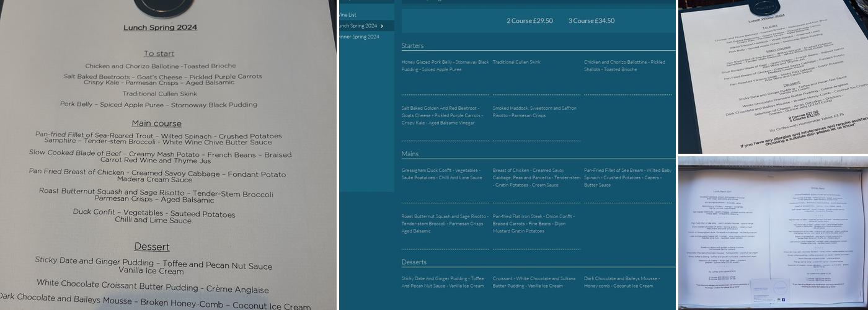Click the Mains section heading
The height and width of the screenshot is (310, 868).
point(410,154)
